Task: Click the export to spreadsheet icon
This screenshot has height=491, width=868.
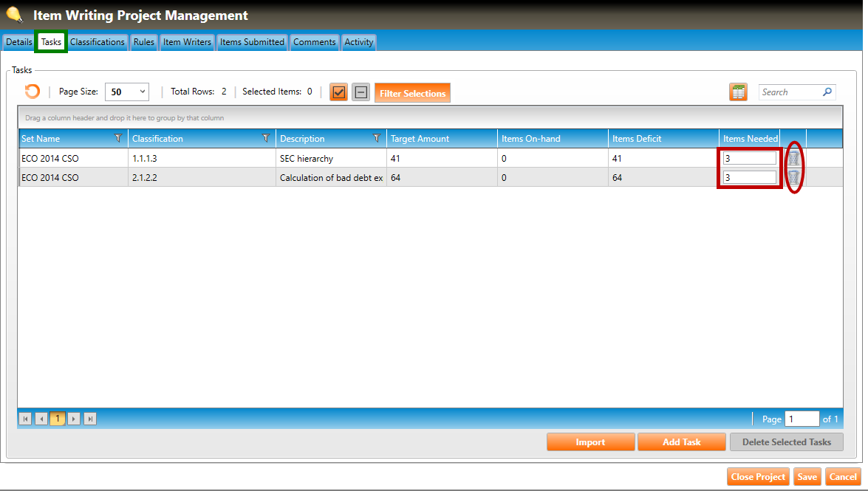Action: coord(738,92)
